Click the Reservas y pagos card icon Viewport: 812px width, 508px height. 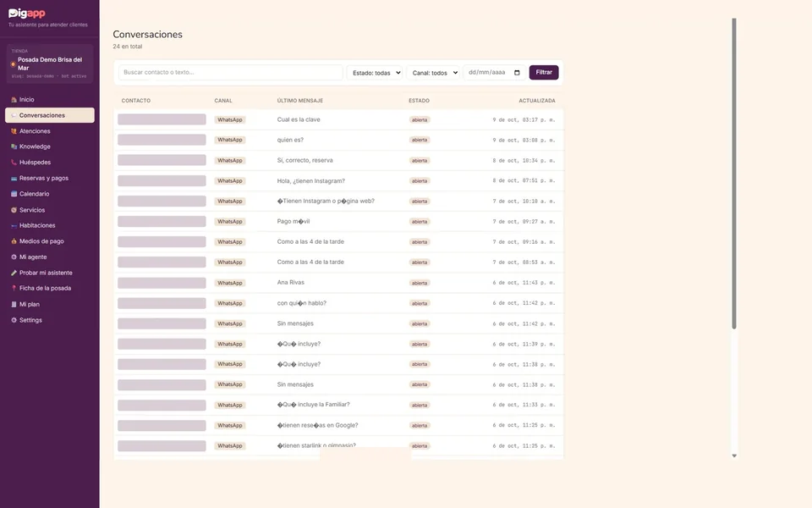tap(14, 179)
